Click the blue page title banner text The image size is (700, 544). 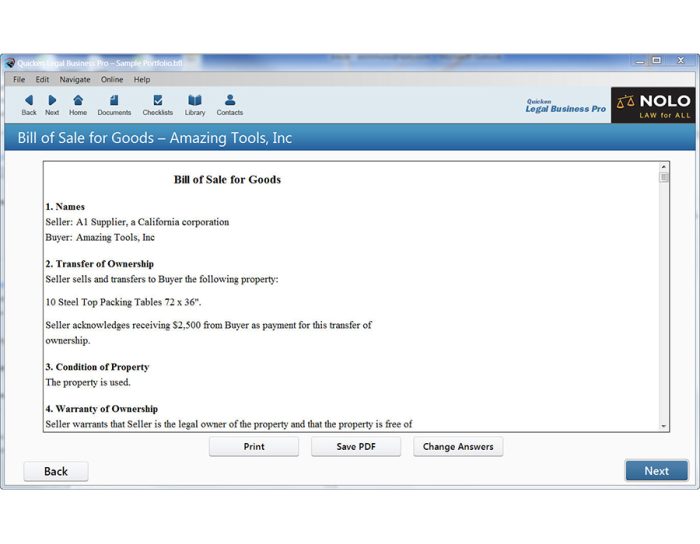[154, 138]
